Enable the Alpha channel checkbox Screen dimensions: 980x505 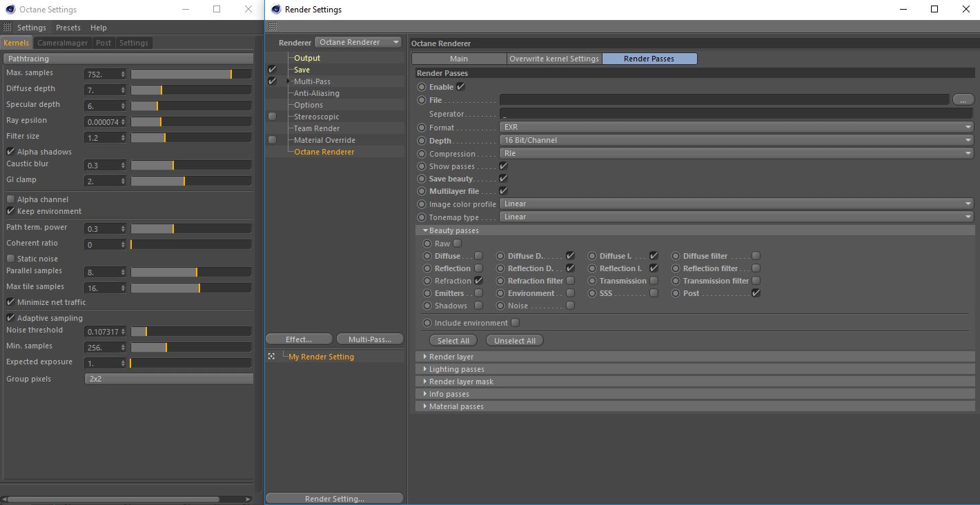tap(10, 199)
